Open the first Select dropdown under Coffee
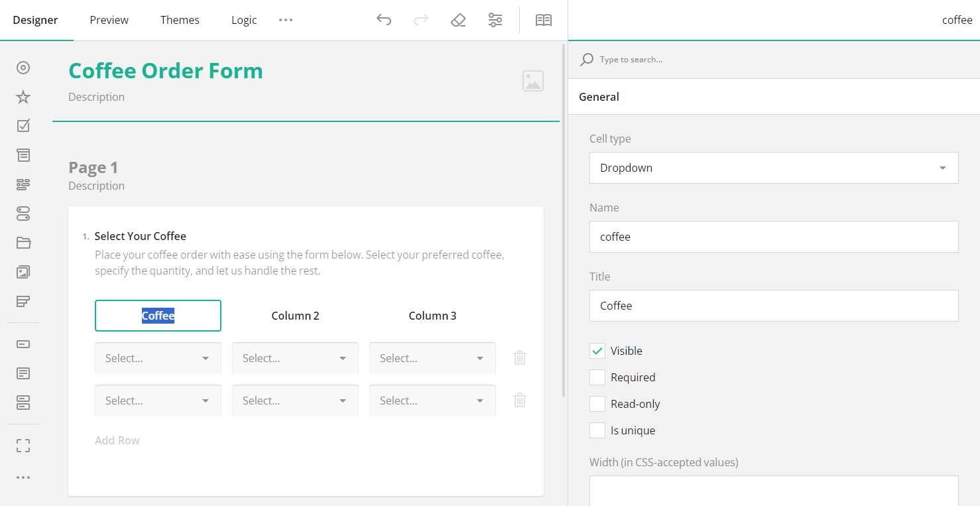The height and width of the screenshot is (506, 980). 158,357
